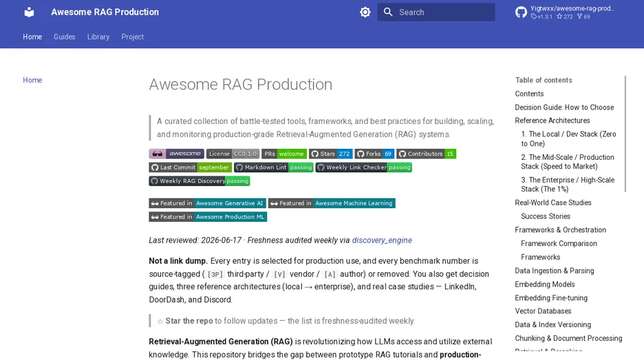Click Featured in Awesome Machine Learning badge
644x363 pixels.
pyautogui.click(x=332, y=203)
